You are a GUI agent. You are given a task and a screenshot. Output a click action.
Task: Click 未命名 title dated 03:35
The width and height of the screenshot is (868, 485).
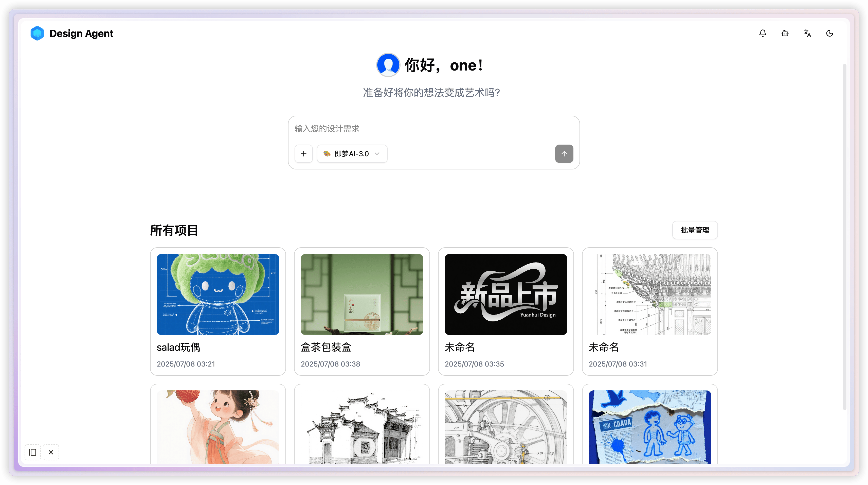(x=460, y=347)
